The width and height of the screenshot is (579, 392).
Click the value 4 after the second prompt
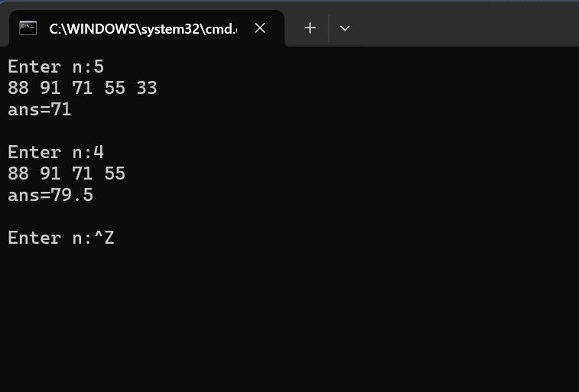point(99,152)
